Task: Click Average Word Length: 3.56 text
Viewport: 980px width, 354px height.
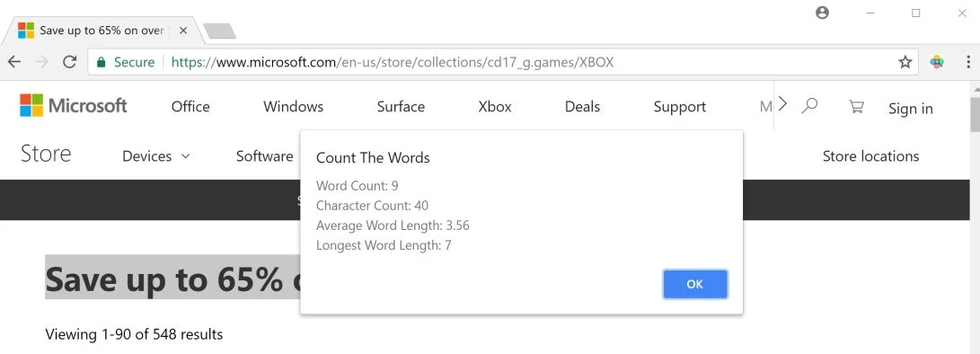Action: 393,226
